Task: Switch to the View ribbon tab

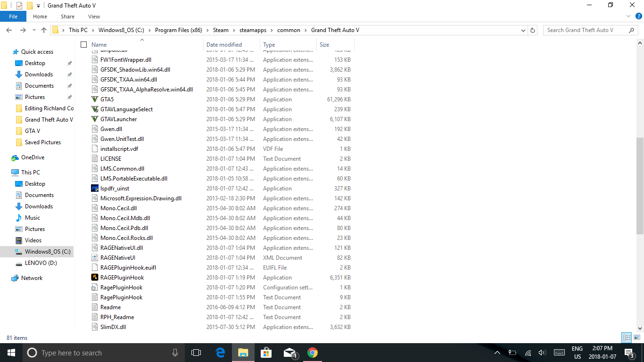Action: (94, 16)
